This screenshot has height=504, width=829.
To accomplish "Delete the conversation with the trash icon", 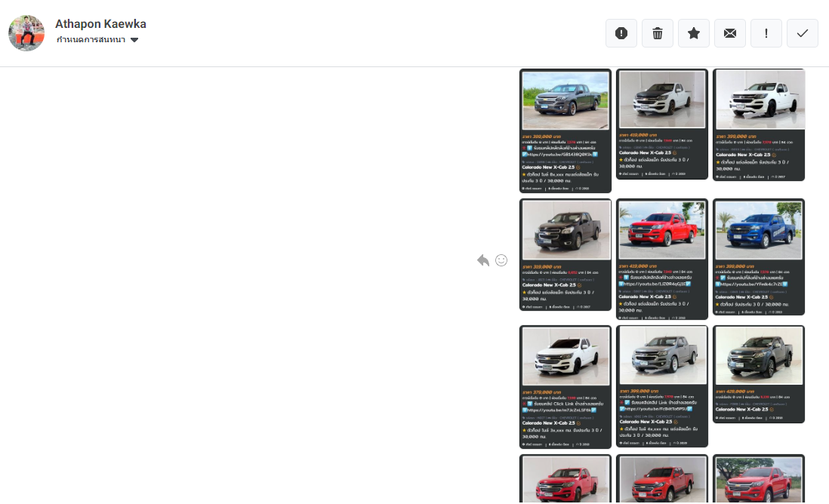I will tap(657, 33).
